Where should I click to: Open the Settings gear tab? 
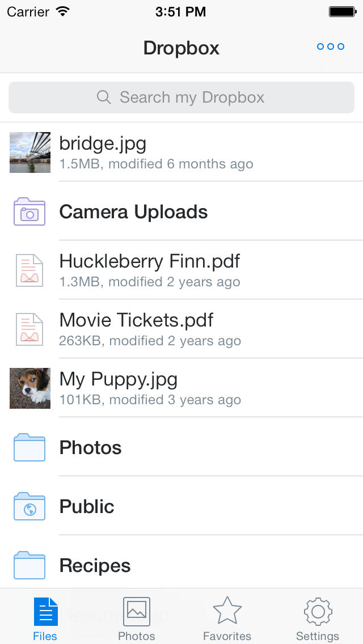[318, 618]
